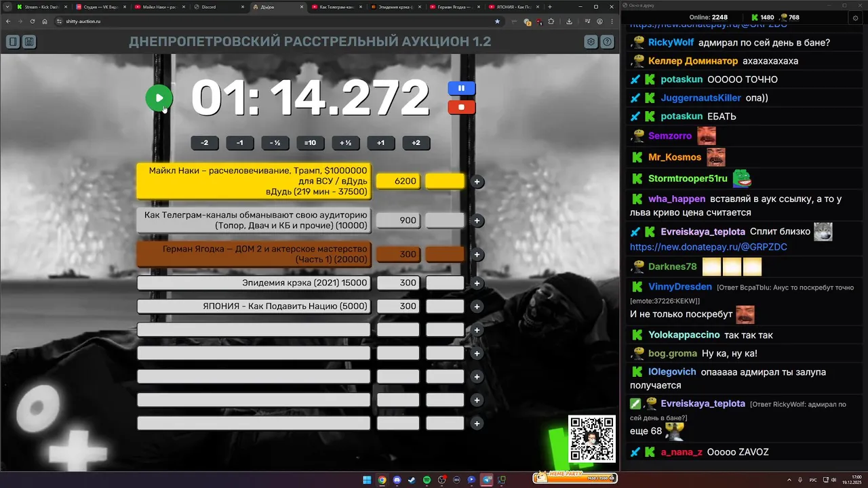Click plus icon next to Майкл Наки lot
Viewport: 868px width, 488px height.
coord(477,182)
